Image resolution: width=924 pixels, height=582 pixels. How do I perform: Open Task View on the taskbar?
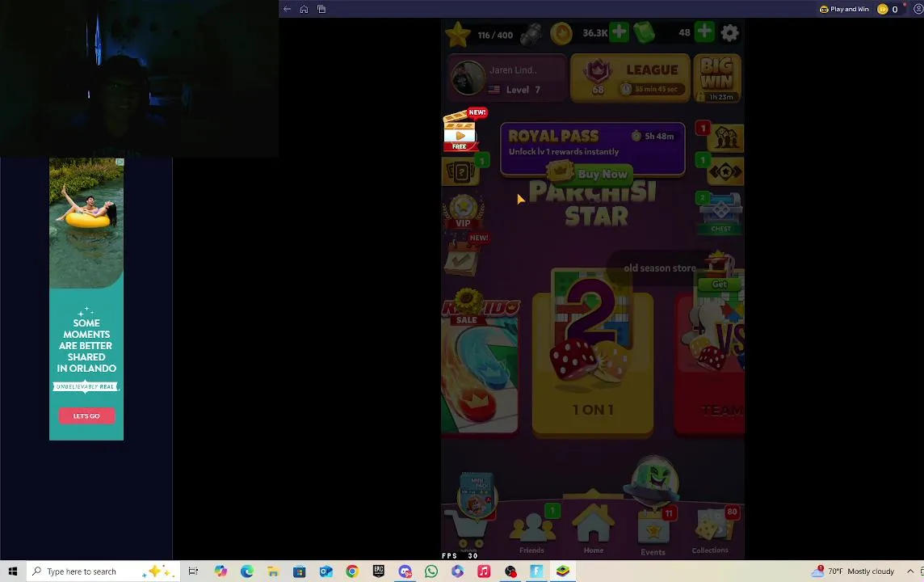tap(193, 571)
